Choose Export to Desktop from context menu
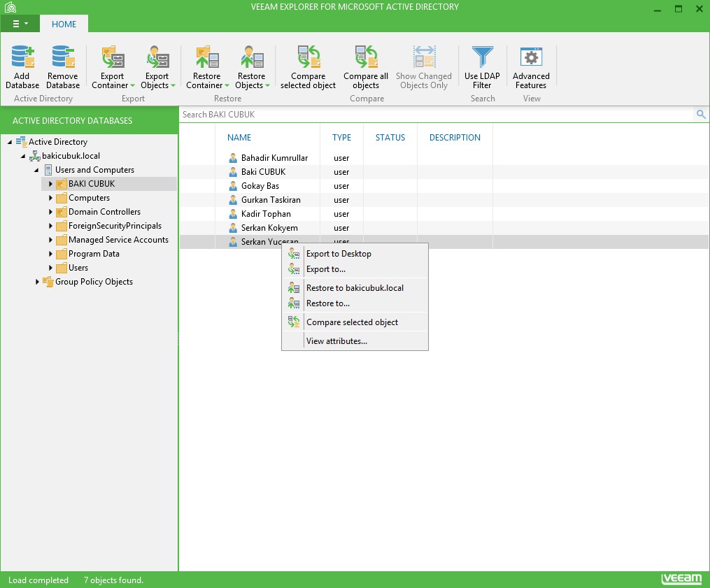This screenshot has height=588, width=710. 355,254
